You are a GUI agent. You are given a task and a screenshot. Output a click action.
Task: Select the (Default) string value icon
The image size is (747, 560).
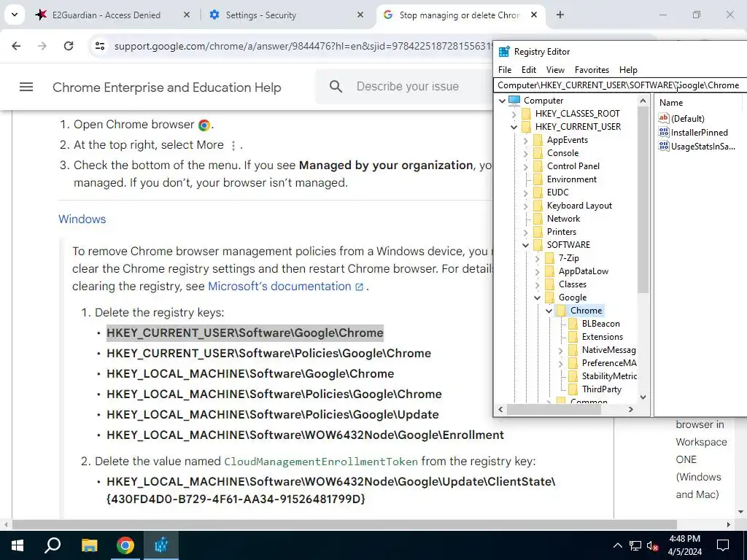(x=664, y=118)
